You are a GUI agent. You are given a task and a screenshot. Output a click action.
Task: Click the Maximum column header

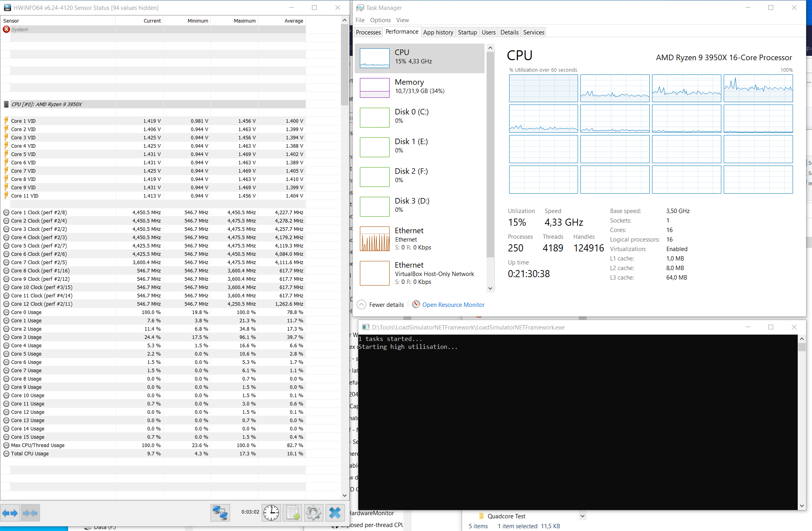click(244, 21)
